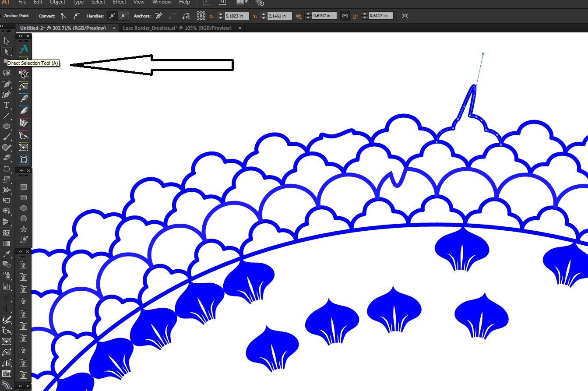
Task: Toggle constrain width and height proportions link
Action: tap(345, 16)
